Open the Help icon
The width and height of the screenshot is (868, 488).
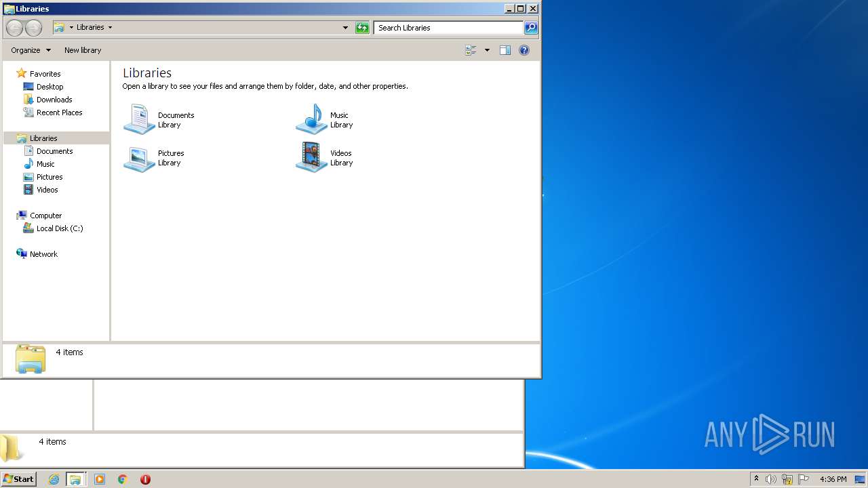[524, 50]
